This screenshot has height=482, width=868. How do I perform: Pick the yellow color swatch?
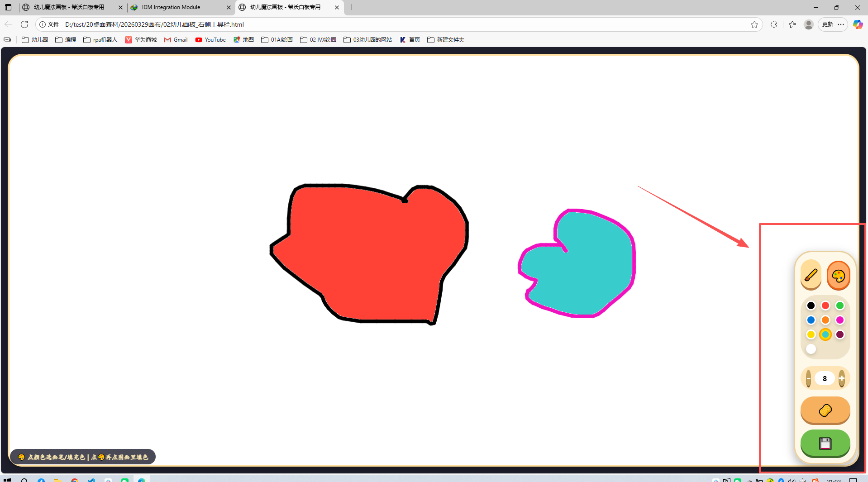[811, 334]
